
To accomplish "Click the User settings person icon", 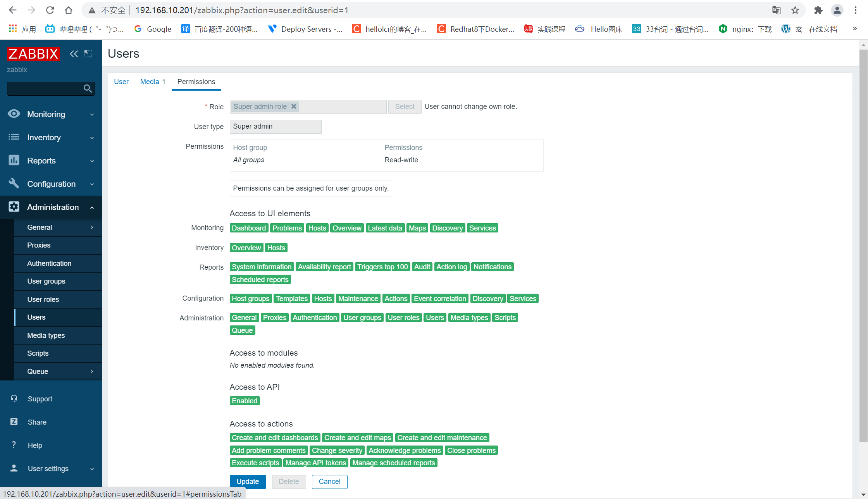I will pos(14,468).
